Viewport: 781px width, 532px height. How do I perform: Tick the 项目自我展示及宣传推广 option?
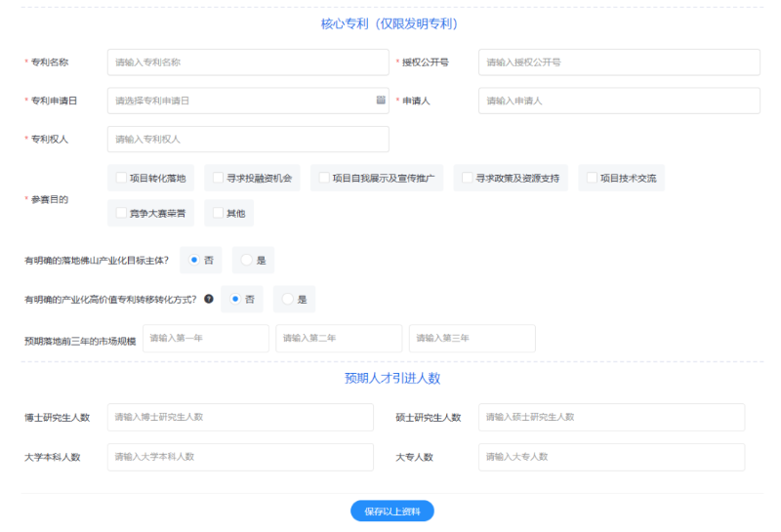[324, 179]
